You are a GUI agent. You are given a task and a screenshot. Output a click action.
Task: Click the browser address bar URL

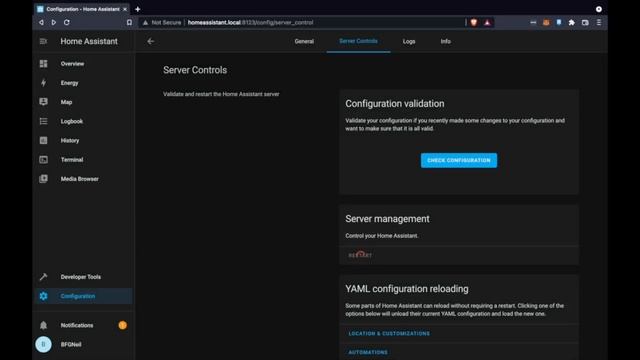[250, 22]
